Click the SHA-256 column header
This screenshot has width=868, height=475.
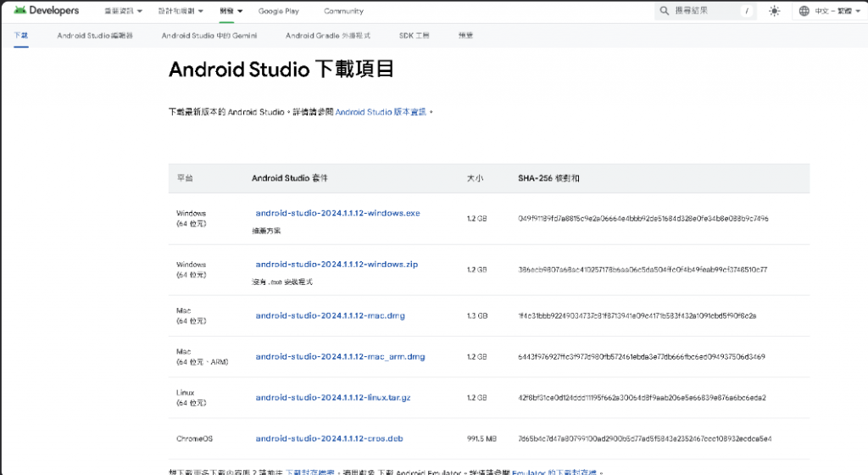548,178
